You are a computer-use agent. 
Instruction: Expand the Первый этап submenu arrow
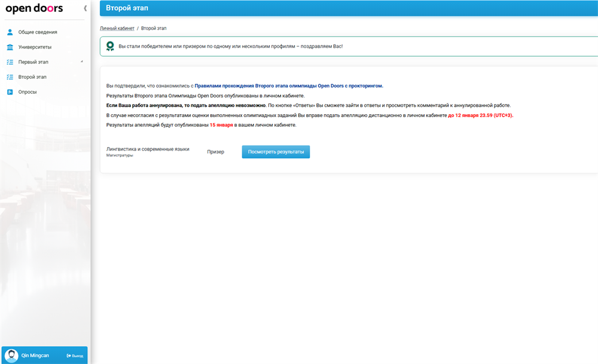point(81,62)
